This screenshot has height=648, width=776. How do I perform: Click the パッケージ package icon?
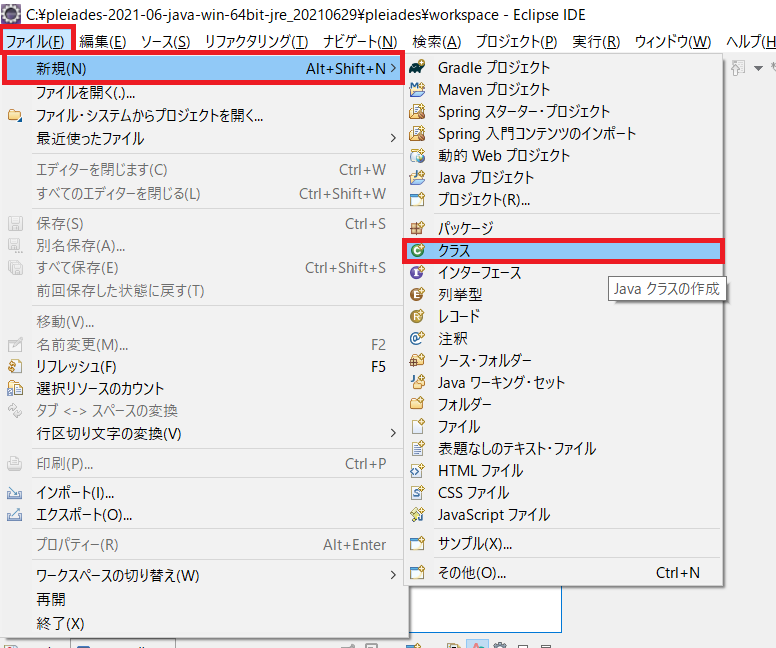pyautogui.click(x=417, y=228)
